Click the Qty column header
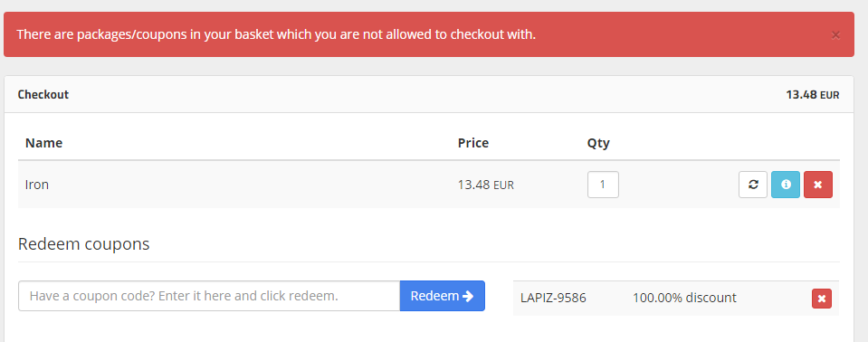 pyautogui.click(x=598, y=143)
